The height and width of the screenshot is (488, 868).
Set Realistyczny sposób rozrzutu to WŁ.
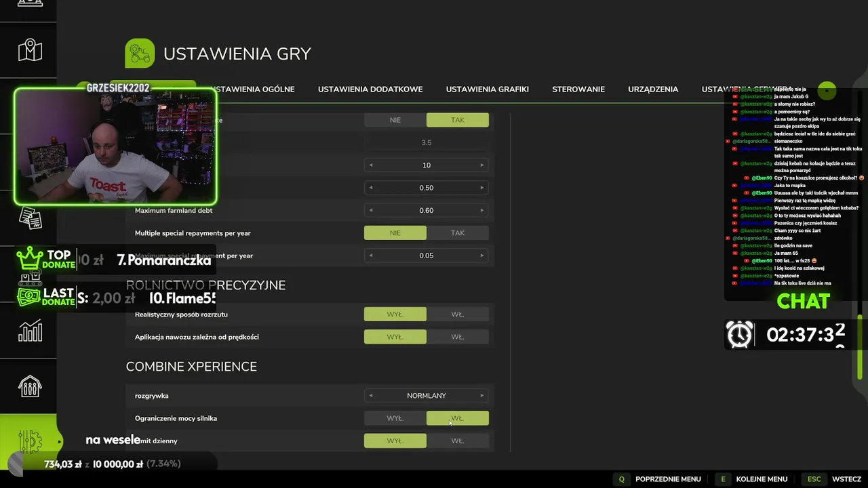(458, 314)
